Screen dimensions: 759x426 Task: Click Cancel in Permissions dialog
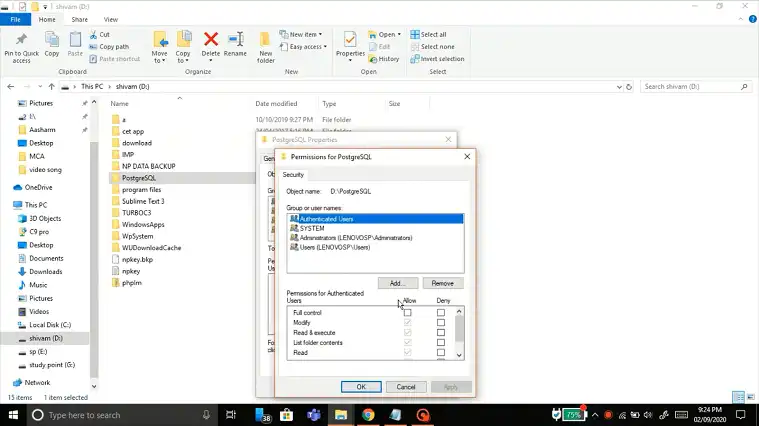[x=406, y=387]
